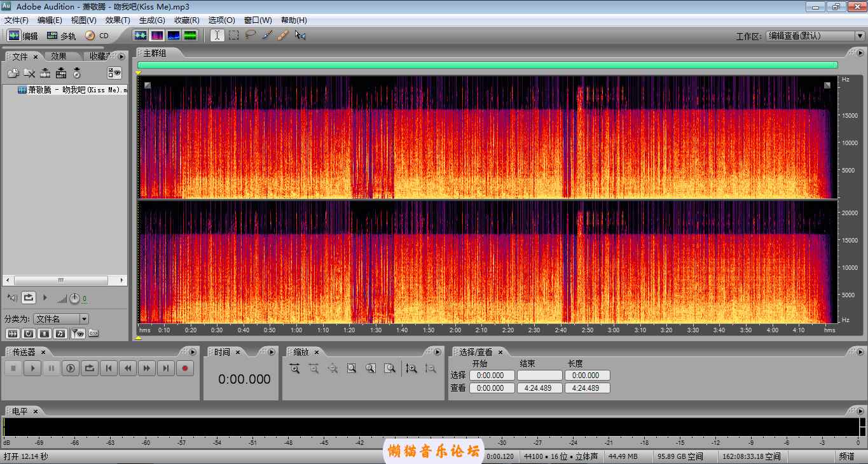868x464 pixels.
Task: Choose the Lasso Selection tool
Action: point(251,36)
